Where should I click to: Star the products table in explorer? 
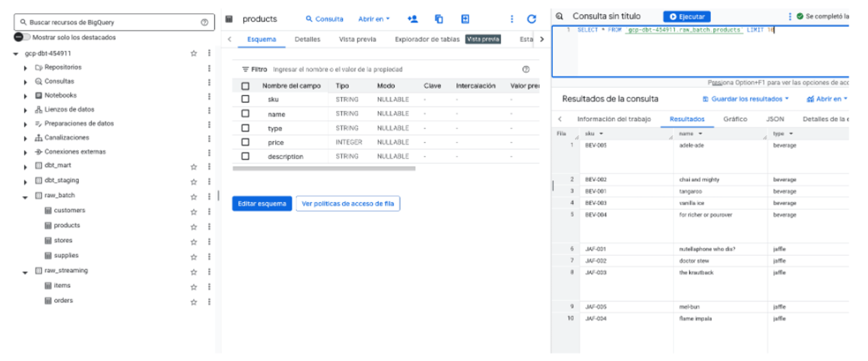point(194,227)
